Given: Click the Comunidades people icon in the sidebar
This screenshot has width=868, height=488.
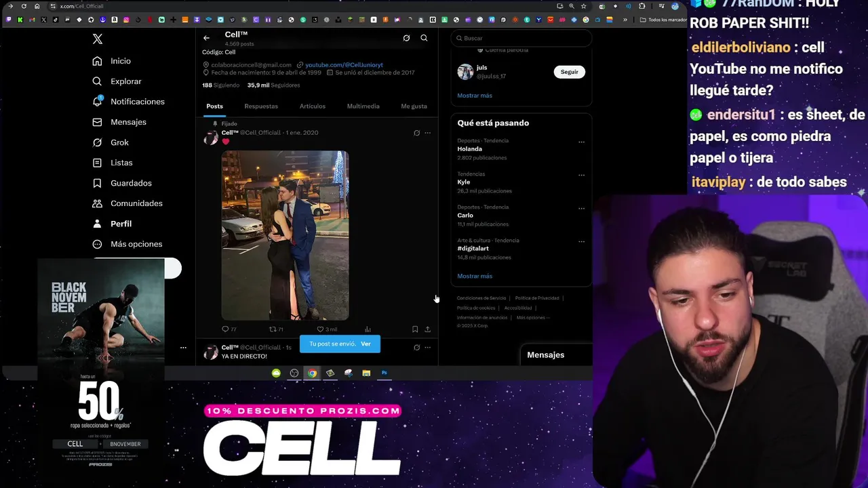Looking at the screenshot, I should (97, 203).
